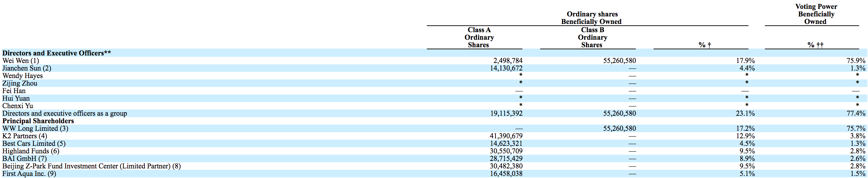Select K2 Partners' ownership 12.9%
This screenshot has height=178, width=868.
[745, 136]
